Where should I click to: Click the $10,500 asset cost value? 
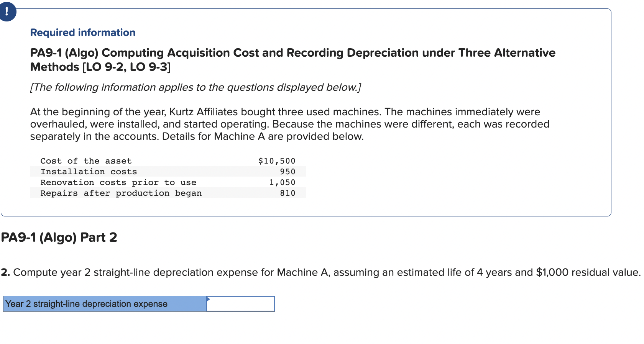point(276,161)
